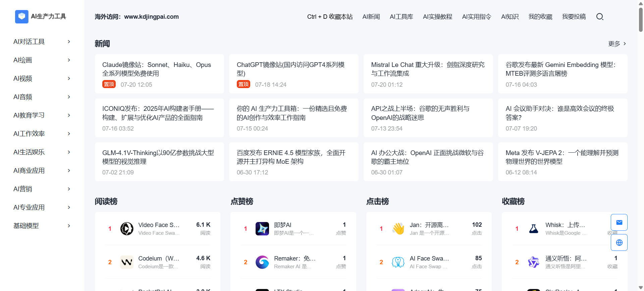Click the floating globe icon
Image resolution: width=644 pixels, height=291 pixels.
619,242
